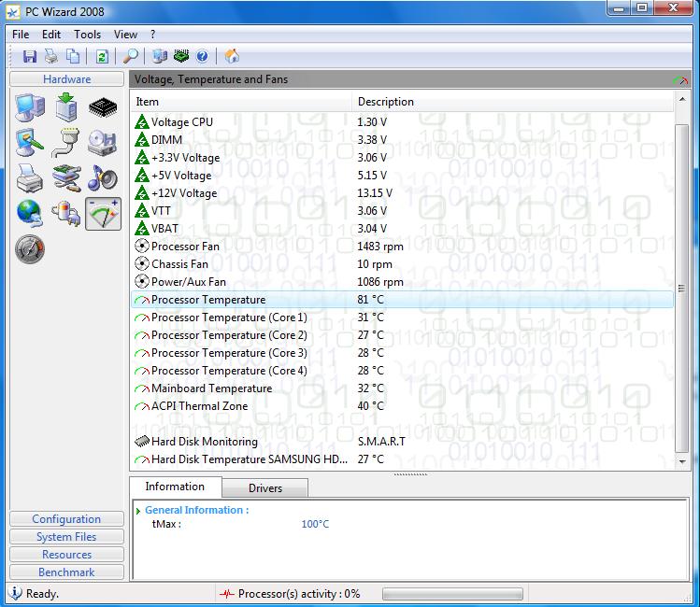Open the Tools menu
Image resolution: width=700 pixels, height=607 pixels.
(x=88, y=35)
